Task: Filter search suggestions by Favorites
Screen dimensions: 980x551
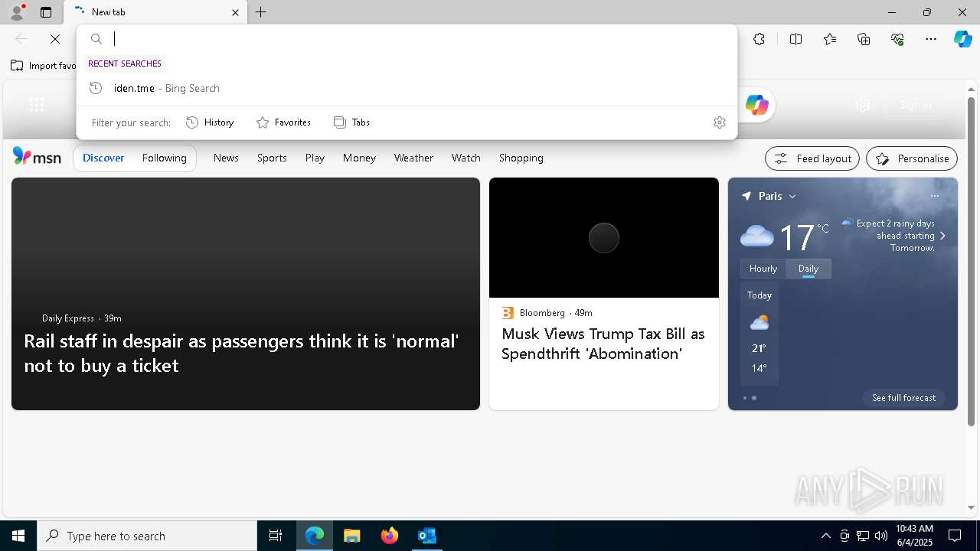Action: pyautogui.click(x=283, y=122)
